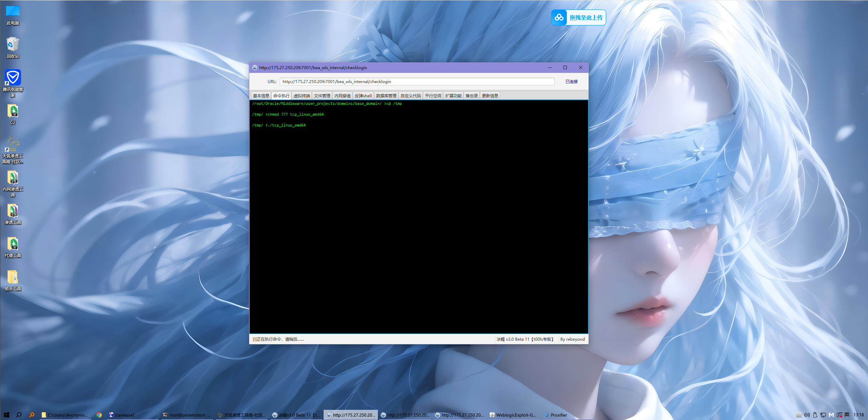Switch to the 基本信息 tab
Screen dimensions: 868x420
(261, 96)
